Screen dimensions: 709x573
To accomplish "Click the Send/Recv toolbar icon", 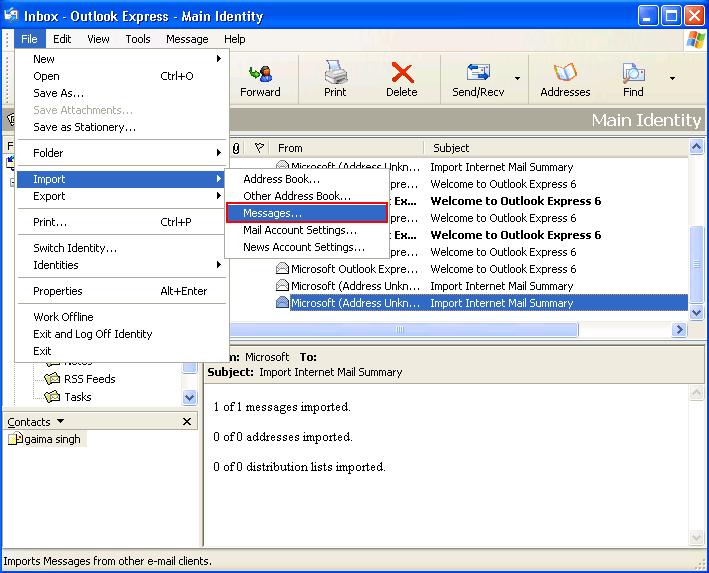I will point(478,73).
